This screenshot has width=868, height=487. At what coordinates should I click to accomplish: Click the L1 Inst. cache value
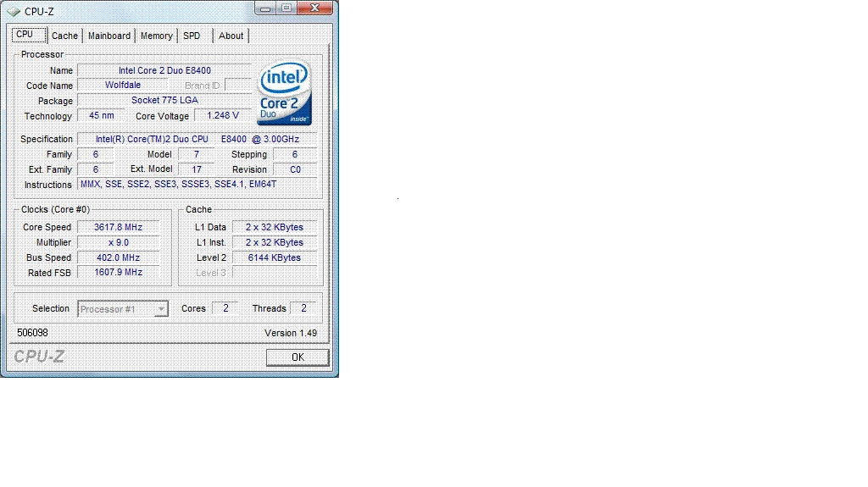pyautogui.click(x=275, y=242)
